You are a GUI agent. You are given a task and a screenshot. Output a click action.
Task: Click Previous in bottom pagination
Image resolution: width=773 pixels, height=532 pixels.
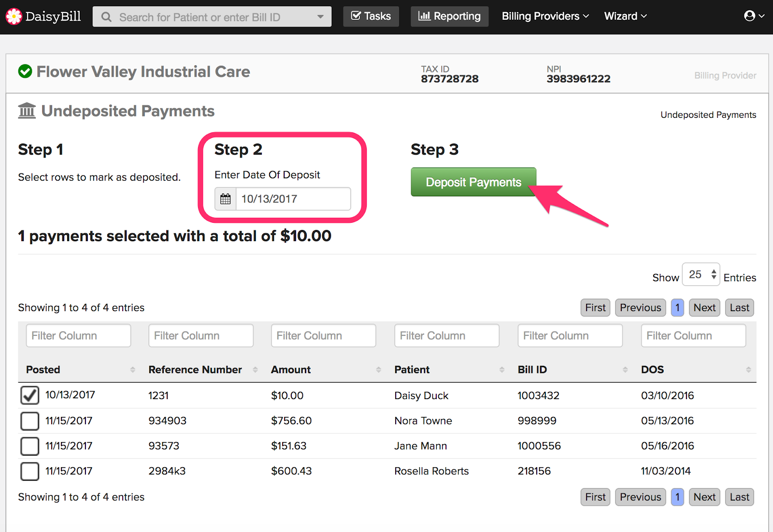pos(641,497)
